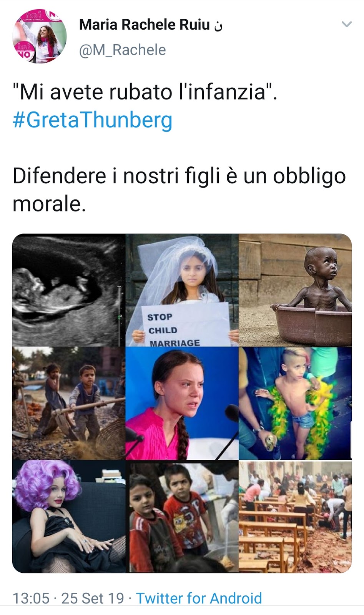Open the display name Maria Rachele Ruiu

[144, 25]
